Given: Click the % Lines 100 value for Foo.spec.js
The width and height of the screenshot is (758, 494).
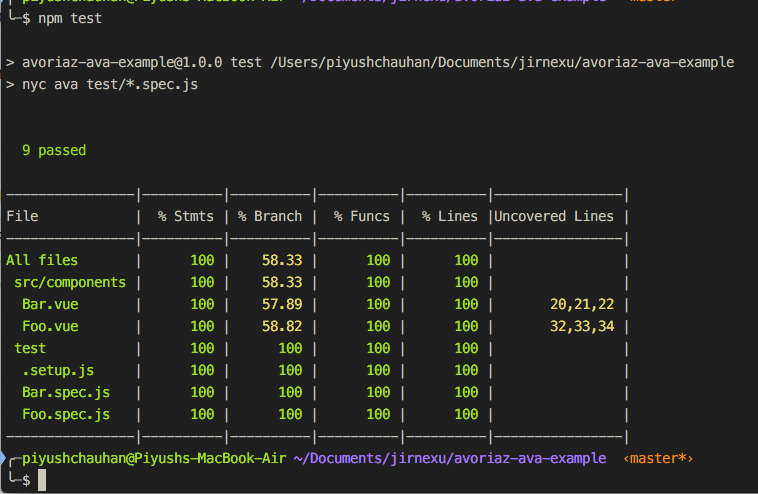Looking at the screenshot, I should [466, 414].
